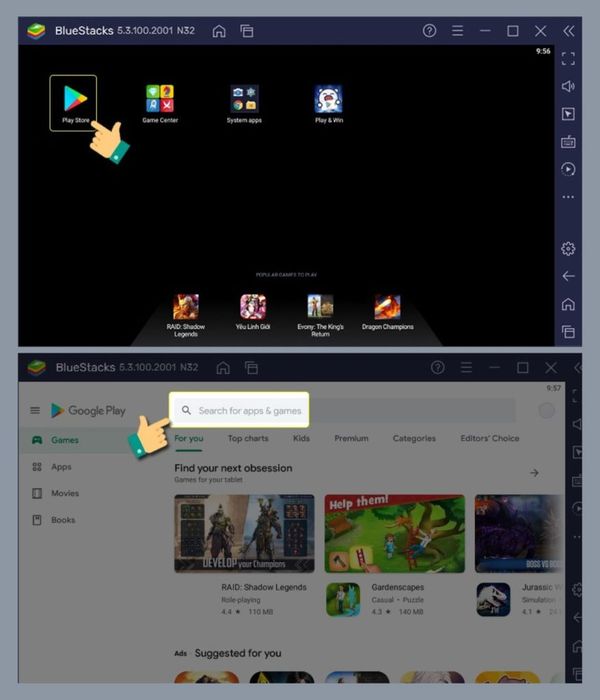Open the Play & Win app
600x700 pixels.
click(x=328, y=99)
